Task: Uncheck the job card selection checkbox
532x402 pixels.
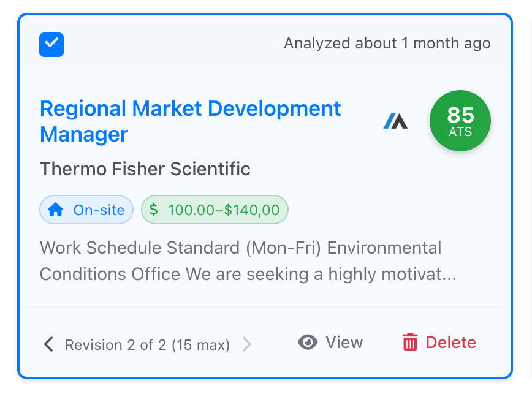Action: pyautogui.click(x=51, y=44)
